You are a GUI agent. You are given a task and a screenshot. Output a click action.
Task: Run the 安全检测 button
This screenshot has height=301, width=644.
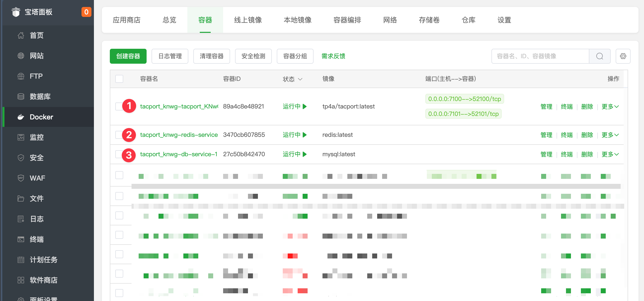point(253,56)
